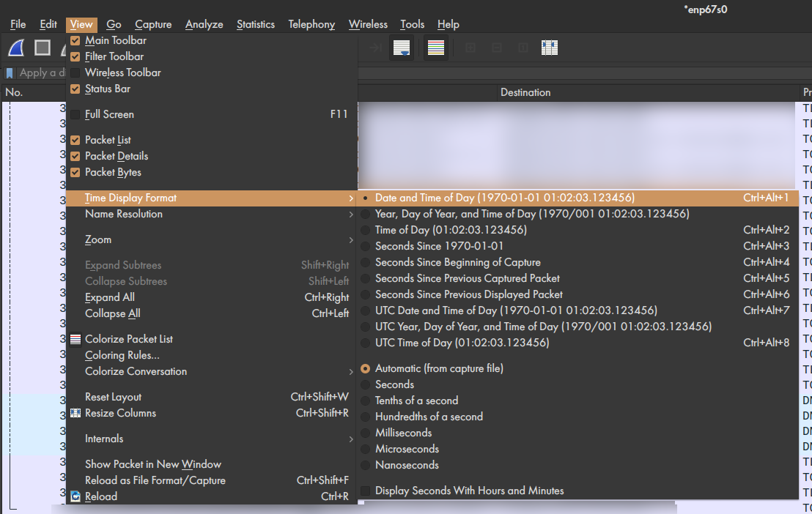Click the display filter bookmark icon
The height and width of the screenshot is (514, 812).
click(10, 73)
